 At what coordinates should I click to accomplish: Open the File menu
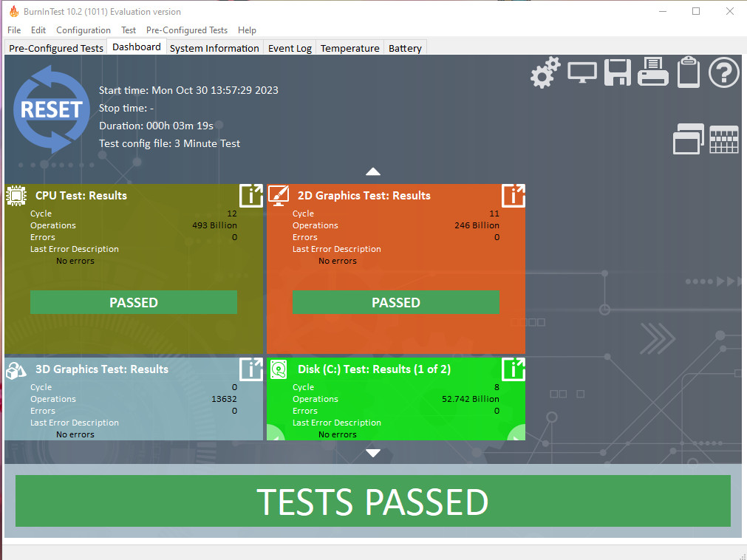[x=14, y=30]
